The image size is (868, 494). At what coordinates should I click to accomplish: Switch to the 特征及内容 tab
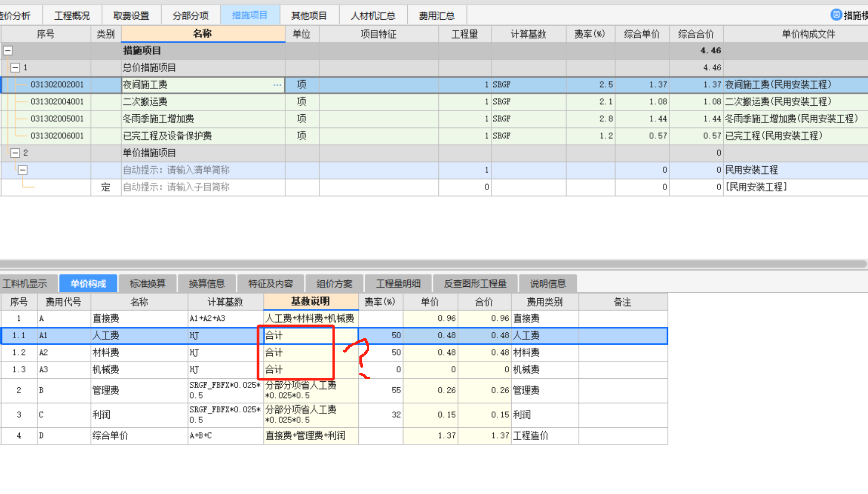click(x=271, y=284)
